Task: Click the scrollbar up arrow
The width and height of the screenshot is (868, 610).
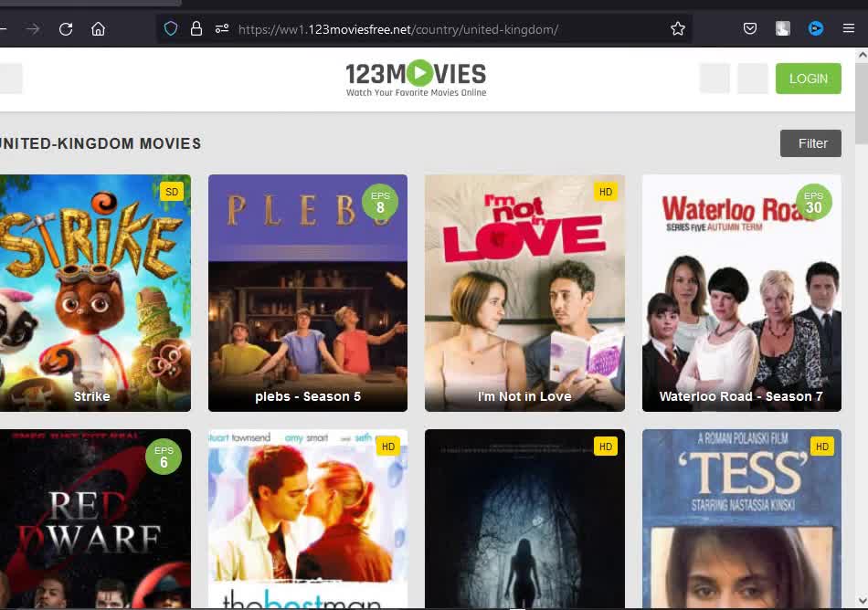Action: [x=862, y=55]
